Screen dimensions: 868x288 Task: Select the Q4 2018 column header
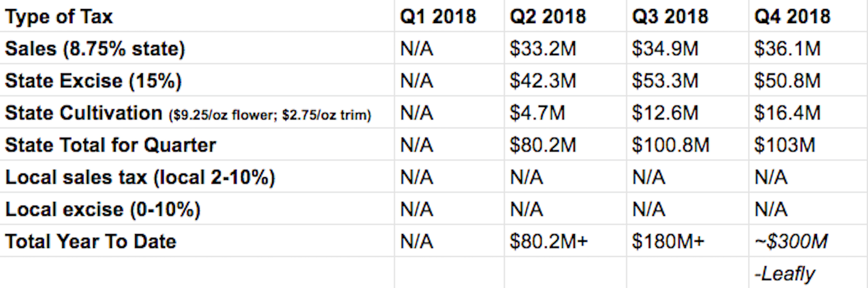tap(792, 17)
